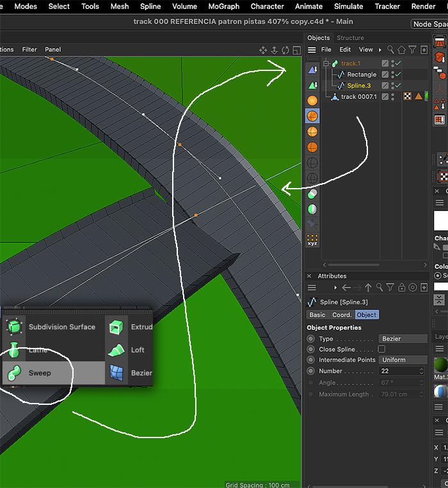Screen dimensions: 448x488
Task: Click the blue triangle make-editable icon
Action: 312,70
